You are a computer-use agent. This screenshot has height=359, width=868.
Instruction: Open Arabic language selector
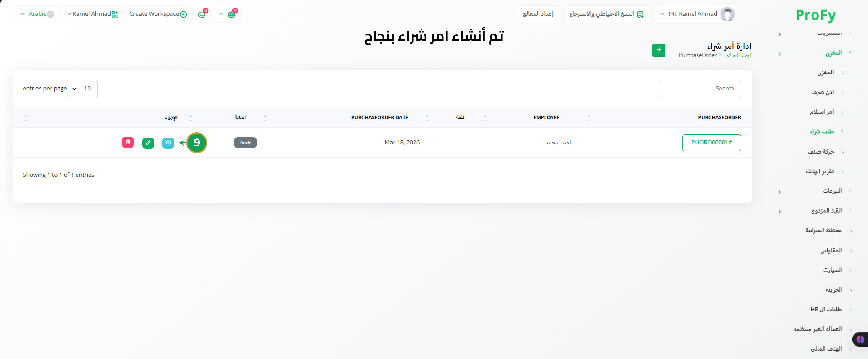click(37, 14)
